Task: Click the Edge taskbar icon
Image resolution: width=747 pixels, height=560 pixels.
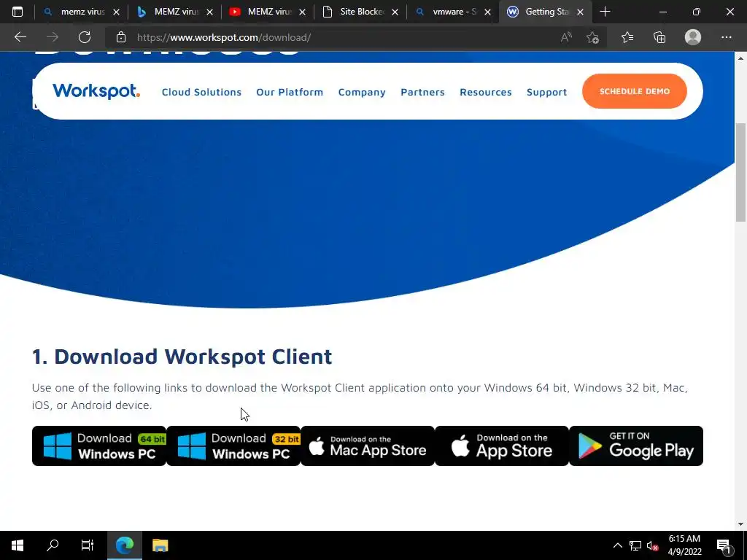Action: click(124, 545)
